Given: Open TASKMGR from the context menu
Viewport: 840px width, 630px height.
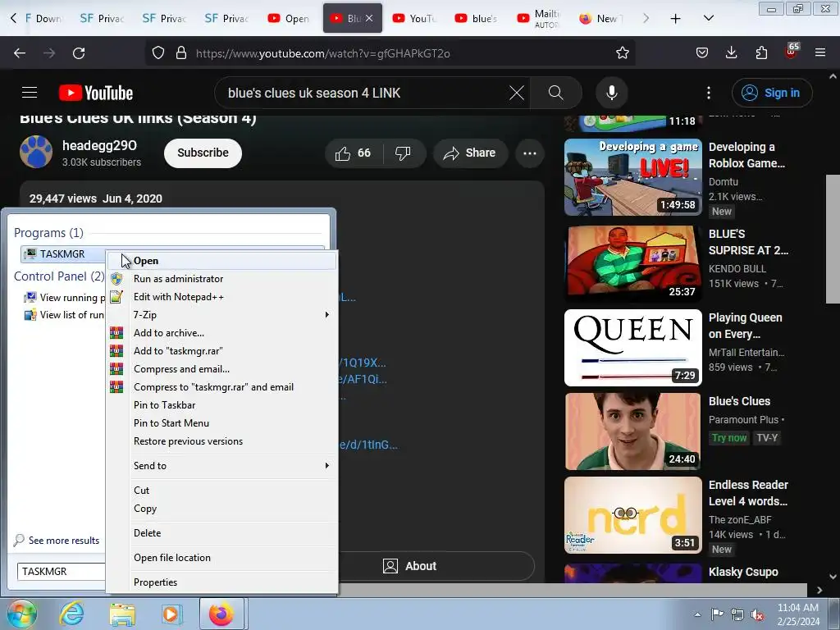Looking at the screenshot, I should tap(221, 261).
